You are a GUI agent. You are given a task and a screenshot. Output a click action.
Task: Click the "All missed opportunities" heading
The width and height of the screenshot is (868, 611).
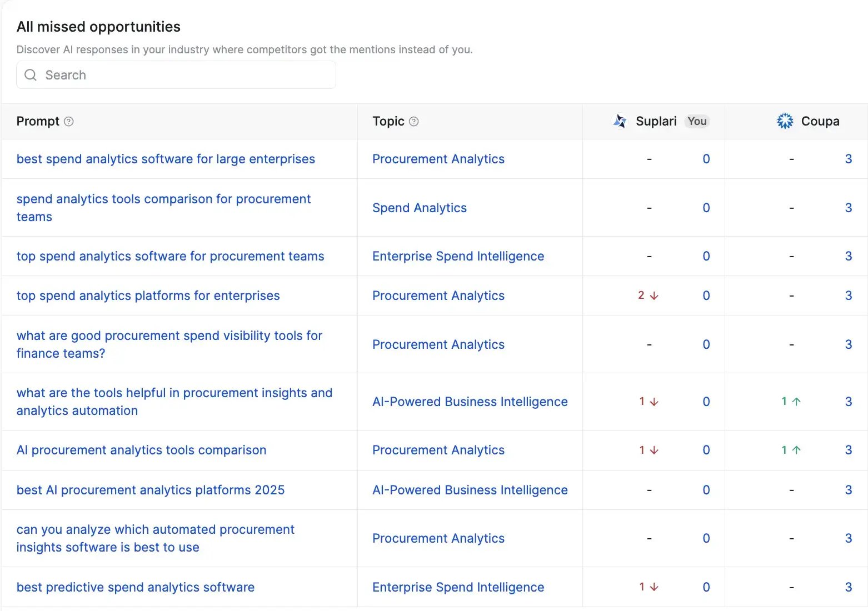[98, 27]
